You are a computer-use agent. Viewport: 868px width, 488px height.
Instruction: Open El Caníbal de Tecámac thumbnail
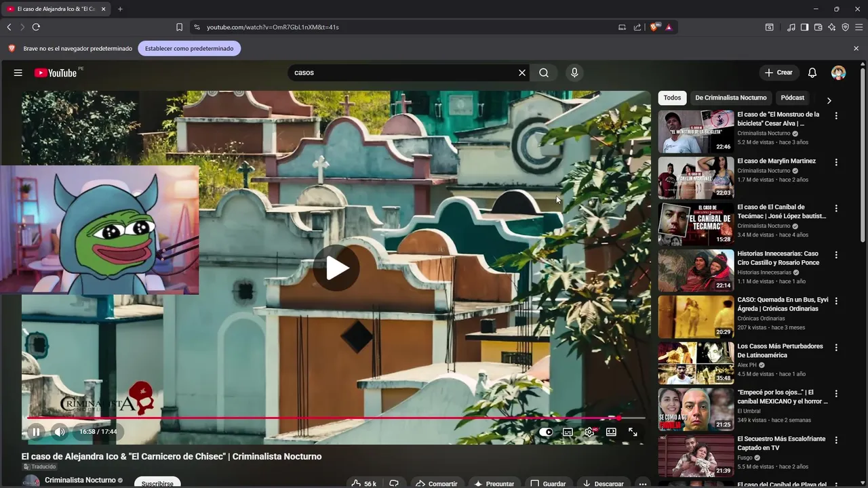coord(696,224)
